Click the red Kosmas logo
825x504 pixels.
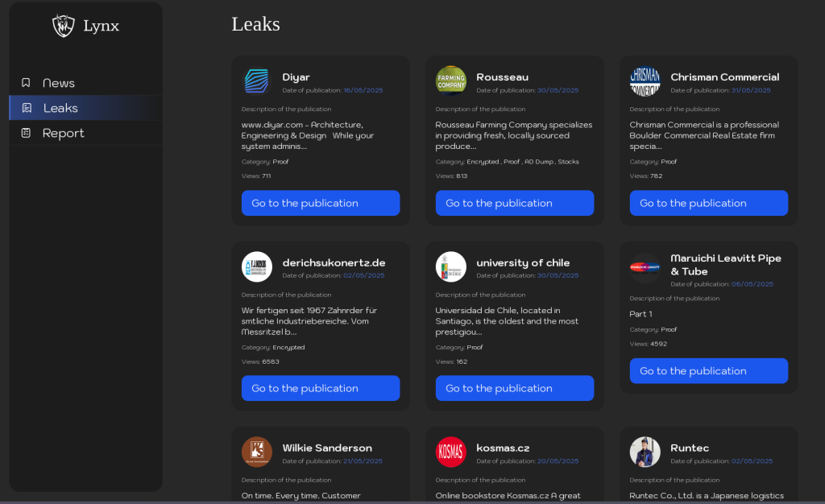coord(451,452)
